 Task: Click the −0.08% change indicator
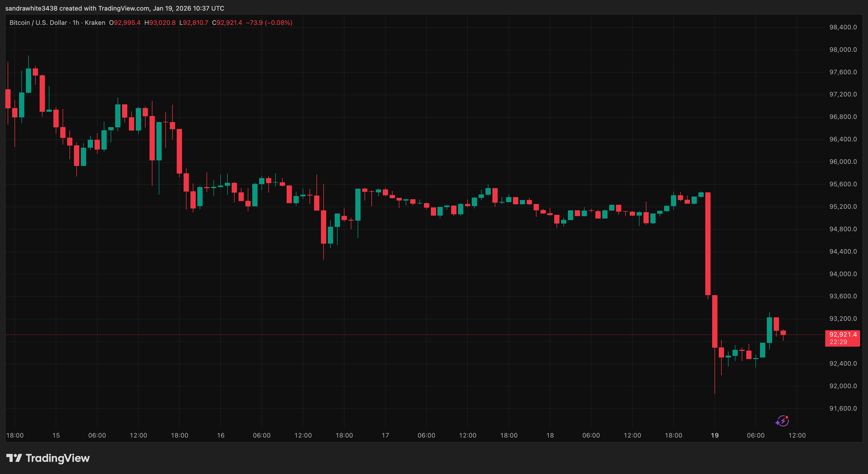[x=281, y=22]
